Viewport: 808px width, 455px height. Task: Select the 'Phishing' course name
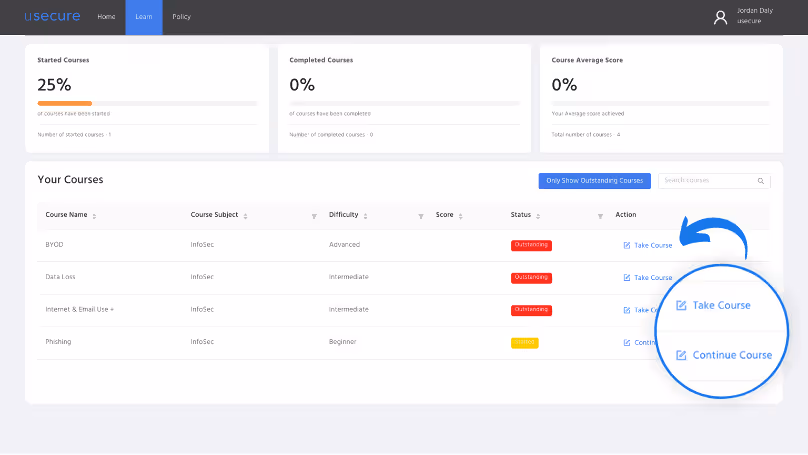[58, 342]
